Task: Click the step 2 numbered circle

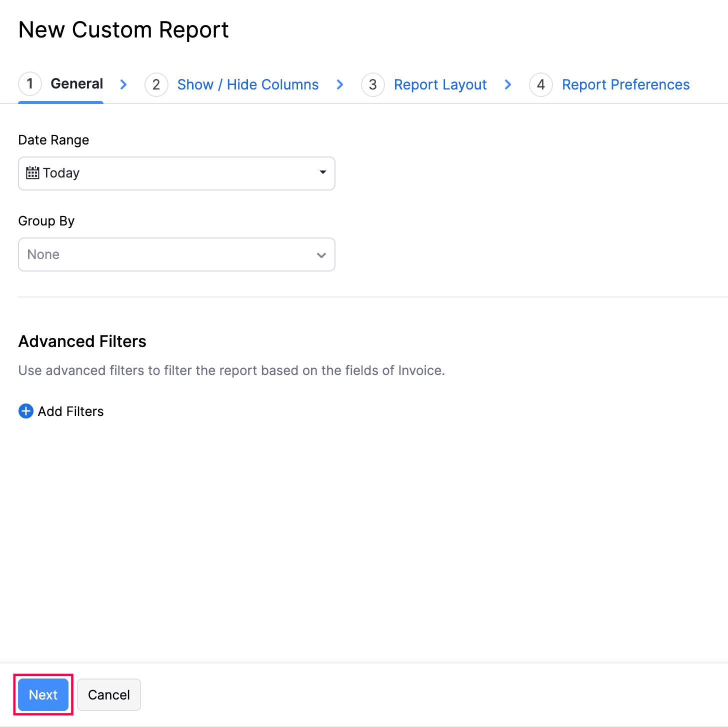Action: coord(156,84)
